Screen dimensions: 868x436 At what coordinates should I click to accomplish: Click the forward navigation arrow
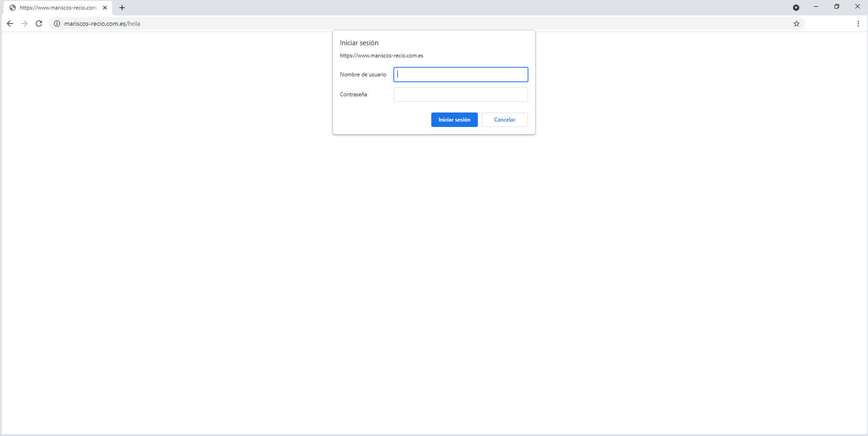24,23
